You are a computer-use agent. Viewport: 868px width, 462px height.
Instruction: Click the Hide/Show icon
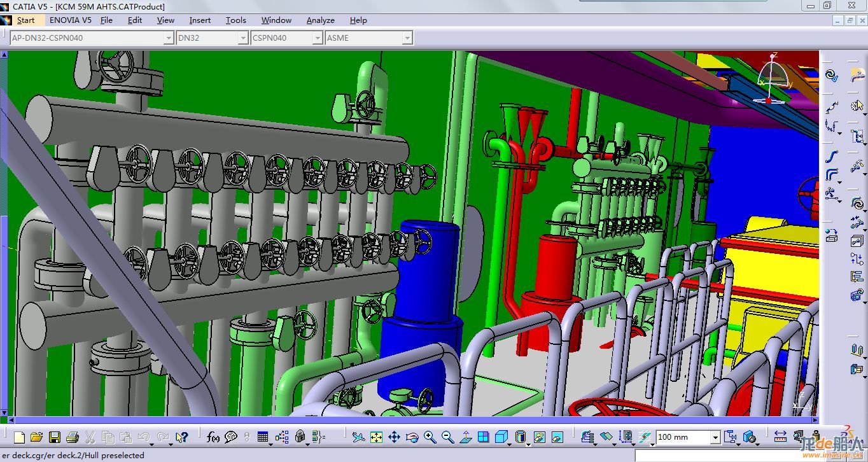coord(540,437)
